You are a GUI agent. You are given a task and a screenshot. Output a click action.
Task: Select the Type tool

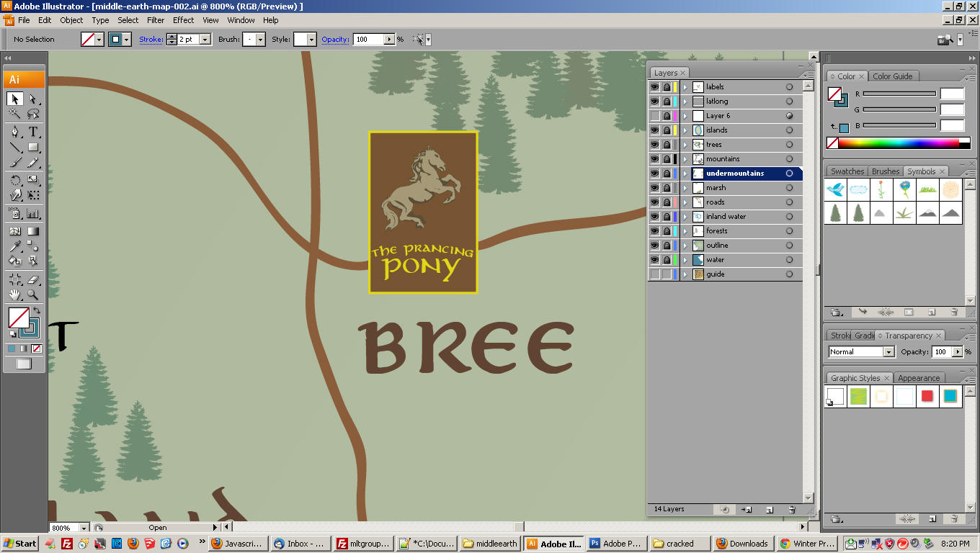pos(32,132)
